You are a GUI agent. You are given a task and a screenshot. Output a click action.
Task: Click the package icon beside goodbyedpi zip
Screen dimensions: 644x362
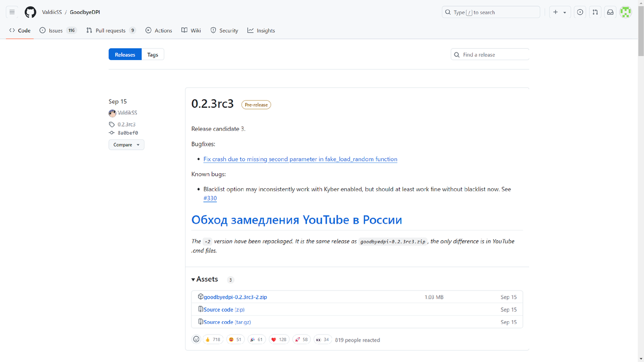200,297
